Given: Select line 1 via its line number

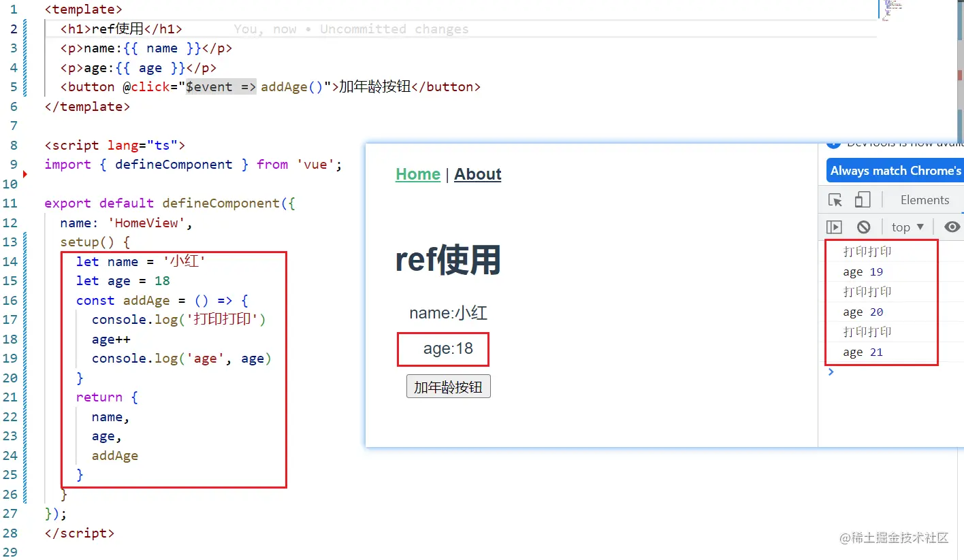Looking at the screenshot, I should click(x=14, y=10).
